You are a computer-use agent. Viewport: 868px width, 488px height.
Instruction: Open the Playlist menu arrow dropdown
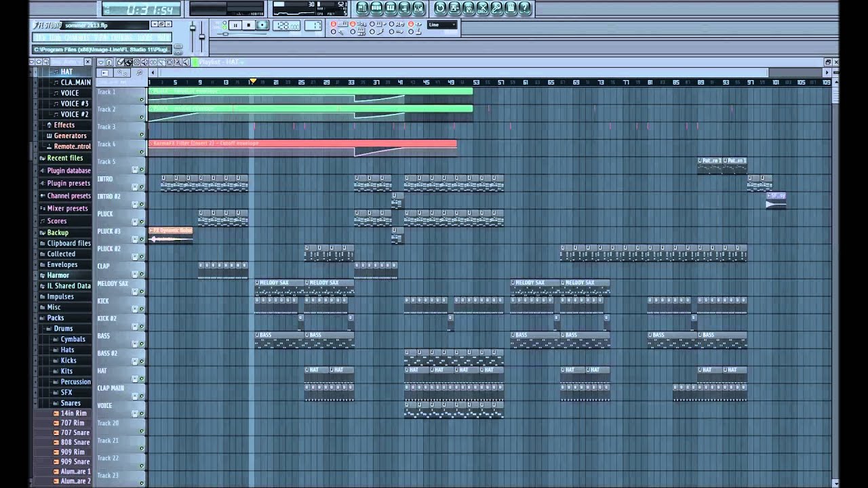pos(100,62)
